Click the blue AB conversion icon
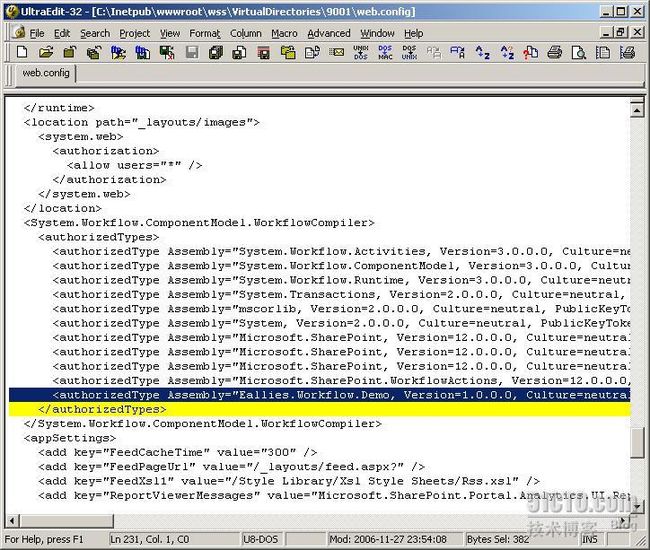Image resolution: width=650 pixels, height=550 pixels. pos(458,53)
